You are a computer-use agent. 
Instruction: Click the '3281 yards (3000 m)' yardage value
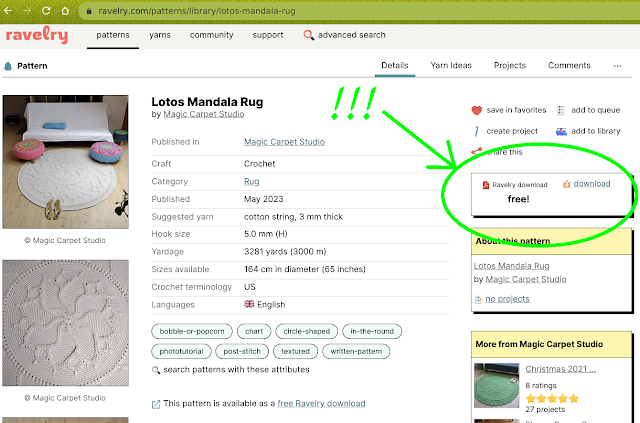(x=285, y=252)
